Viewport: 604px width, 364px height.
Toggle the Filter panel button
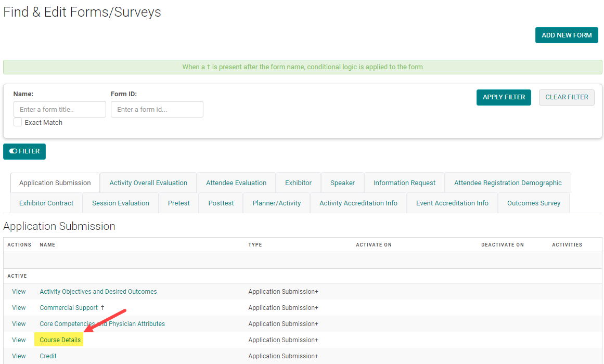tap(24, 151)
